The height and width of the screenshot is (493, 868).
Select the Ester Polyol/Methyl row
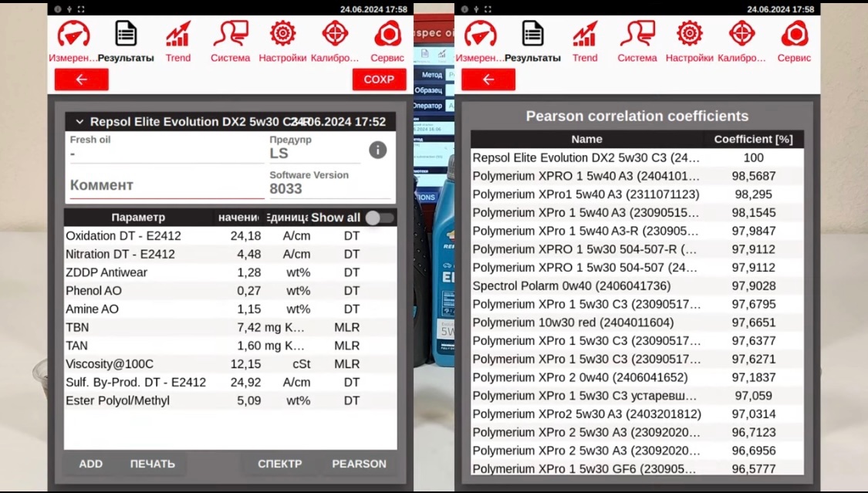(x=230, y=400)
